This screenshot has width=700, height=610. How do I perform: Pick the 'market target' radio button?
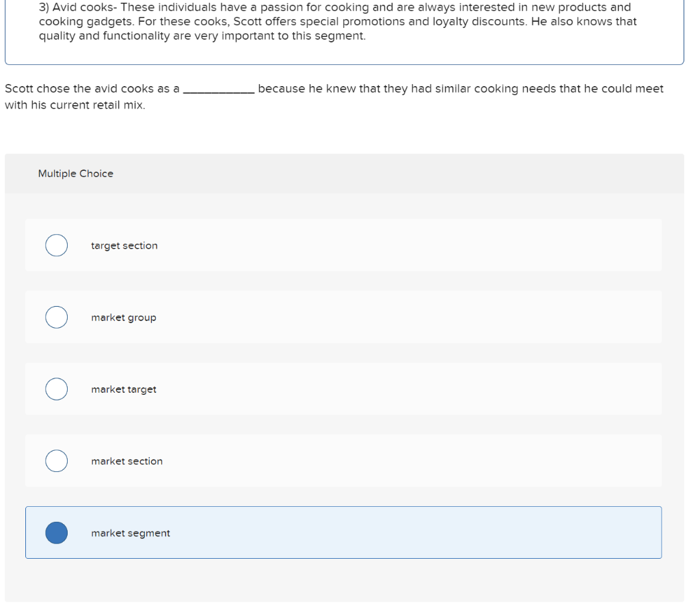(56, 389)
